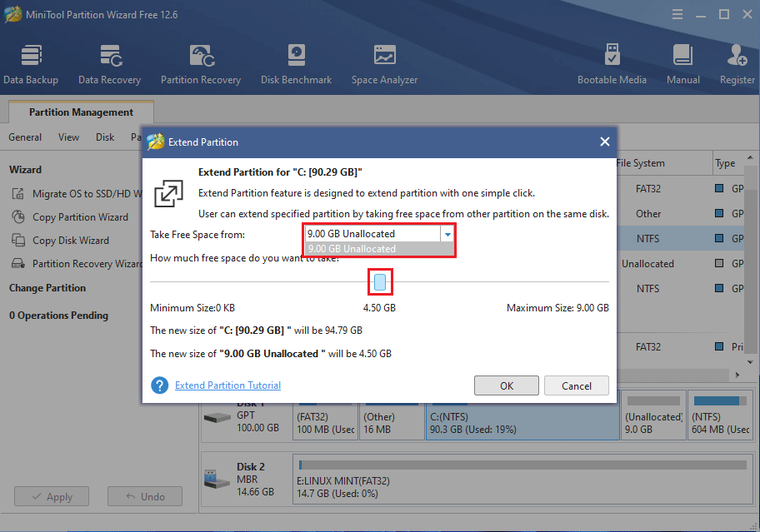The height and width of the screenshot is (532, 760).
Task: Click the Other file system row
Action: (680, 213)
